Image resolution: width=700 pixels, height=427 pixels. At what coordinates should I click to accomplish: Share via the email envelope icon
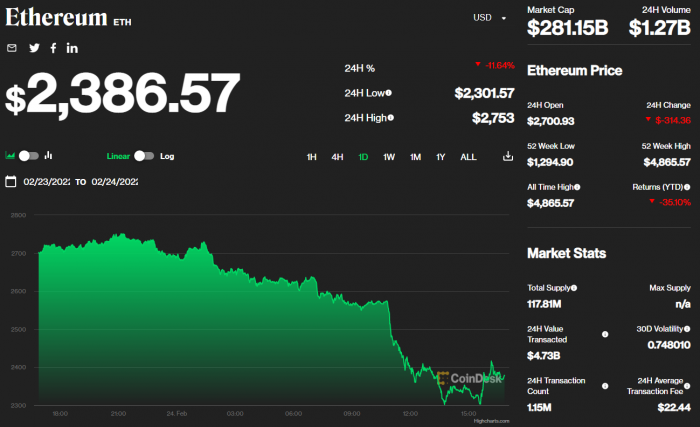click(12, 48)
